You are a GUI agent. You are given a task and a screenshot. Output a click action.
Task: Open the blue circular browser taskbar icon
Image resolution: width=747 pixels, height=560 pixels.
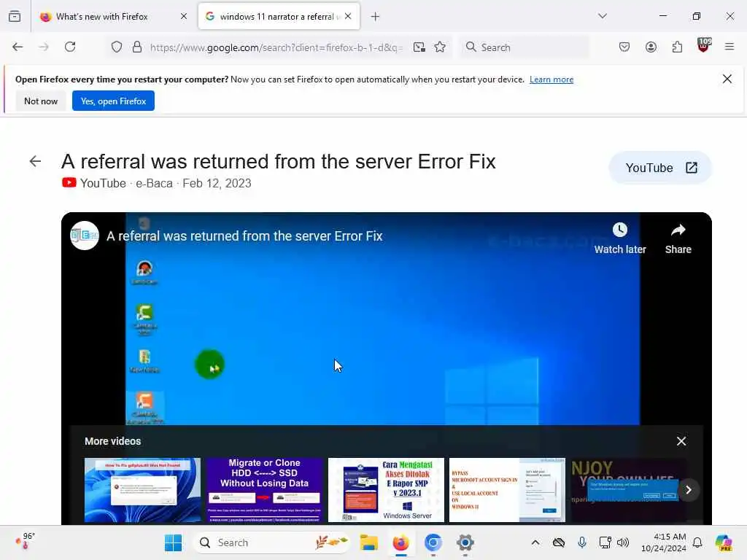(433, 542)
